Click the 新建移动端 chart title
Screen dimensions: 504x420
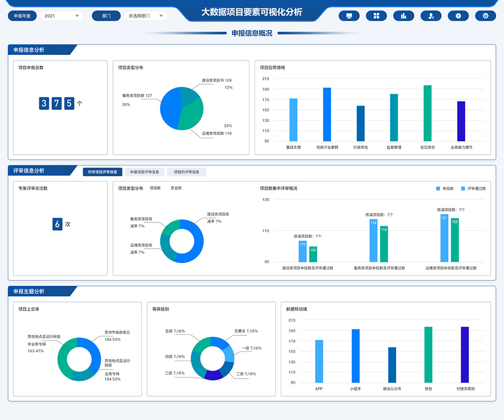click(296, 309)
